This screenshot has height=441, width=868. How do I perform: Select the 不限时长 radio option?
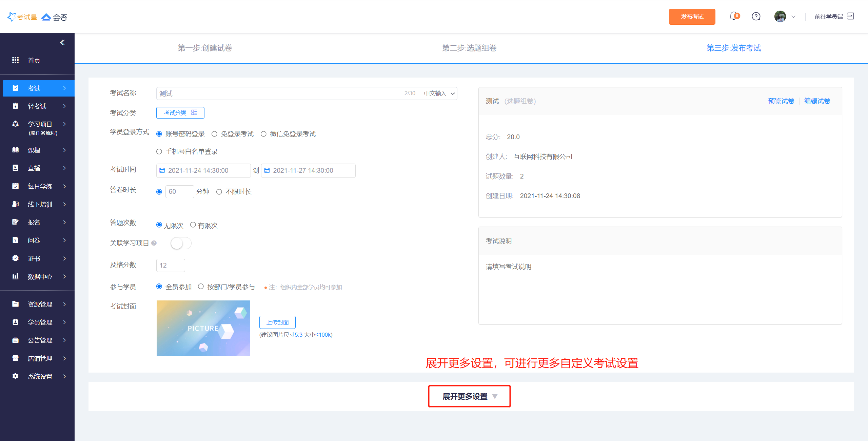(219, 192)
